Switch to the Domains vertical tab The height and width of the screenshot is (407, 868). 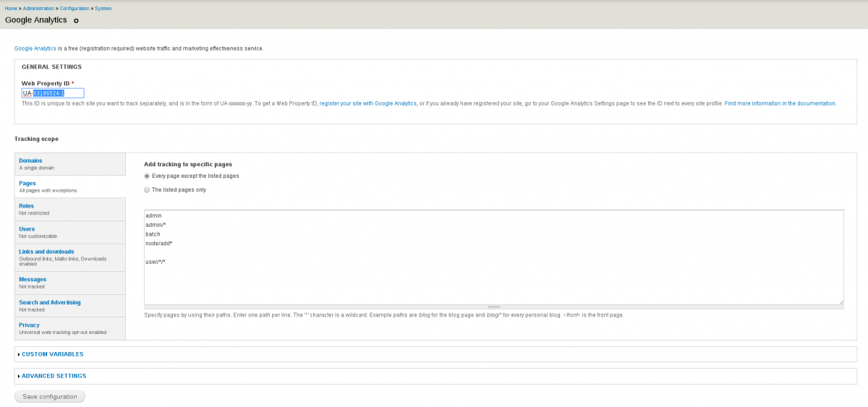pyautogui.click(x=70, y=163)
